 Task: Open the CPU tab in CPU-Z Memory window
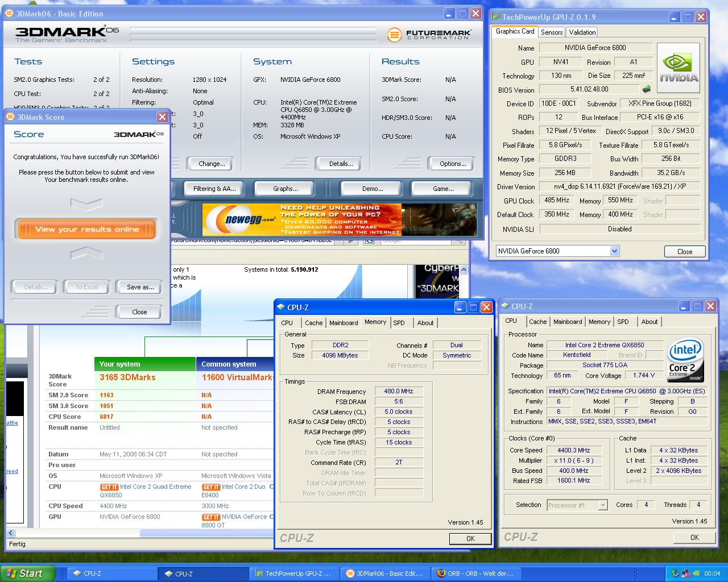[x=287, y=323]
